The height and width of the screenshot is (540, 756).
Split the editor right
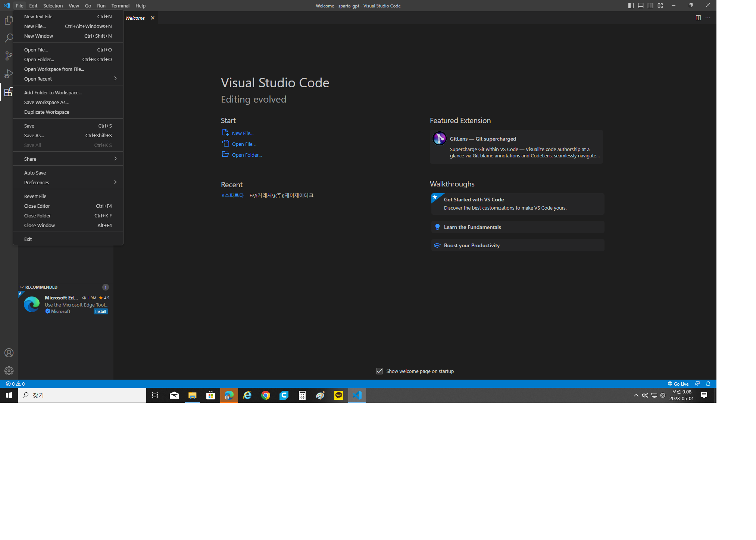[698, 18]
